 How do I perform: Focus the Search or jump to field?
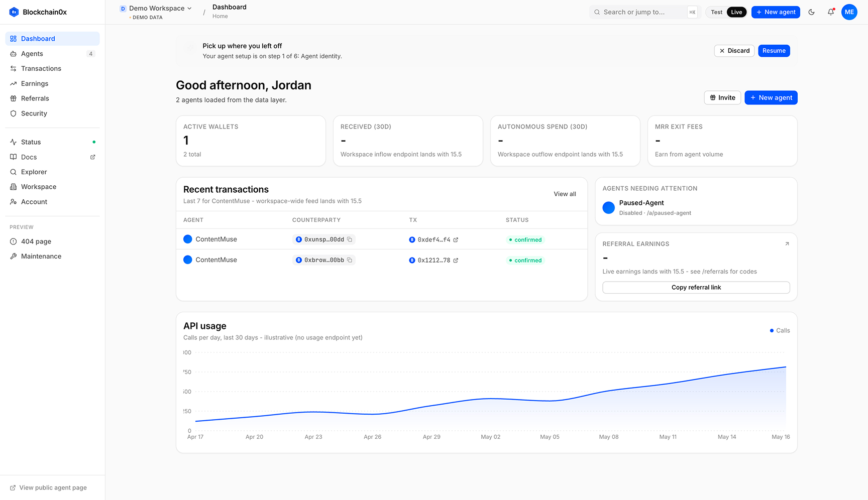(x=645, y=12)
